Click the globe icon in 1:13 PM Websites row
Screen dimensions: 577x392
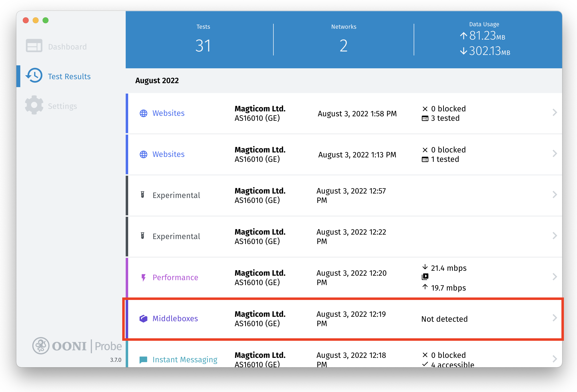coord(144,154)
